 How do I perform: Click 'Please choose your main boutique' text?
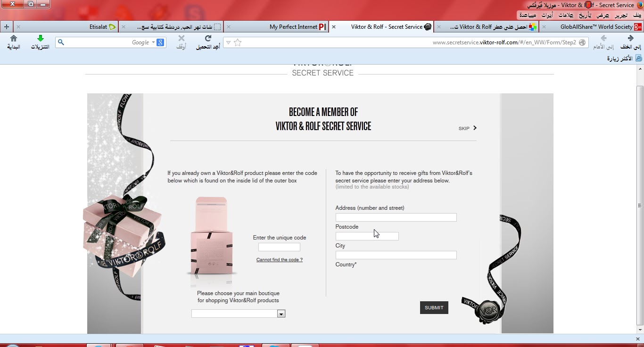tap(239, 293)
